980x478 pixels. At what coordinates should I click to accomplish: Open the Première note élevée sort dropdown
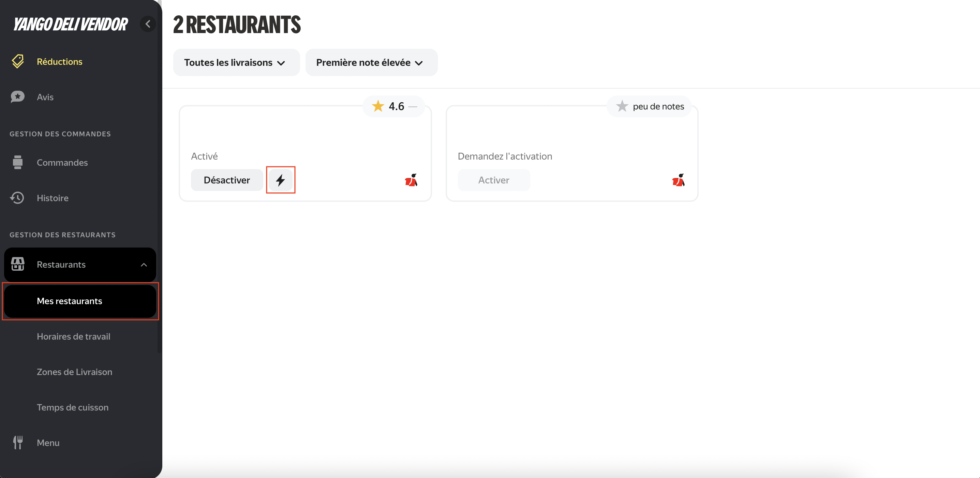(x=371, y=62)
